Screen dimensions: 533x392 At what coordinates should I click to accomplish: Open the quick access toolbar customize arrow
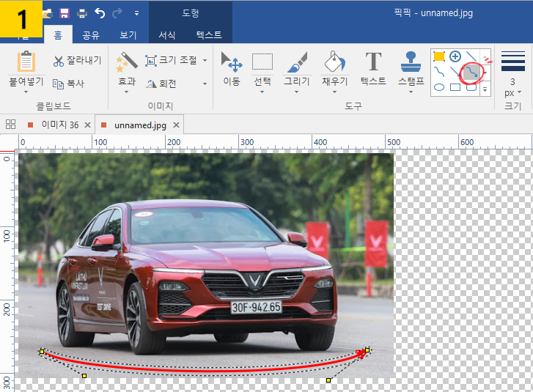coord(136,13)
